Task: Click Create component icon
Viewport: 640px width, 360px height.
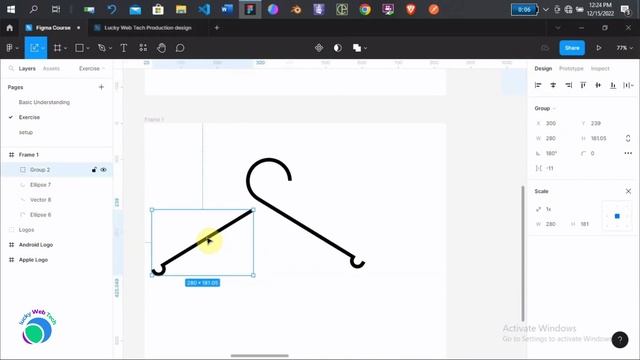Action: pyautogui.click(x=319, y=48)
